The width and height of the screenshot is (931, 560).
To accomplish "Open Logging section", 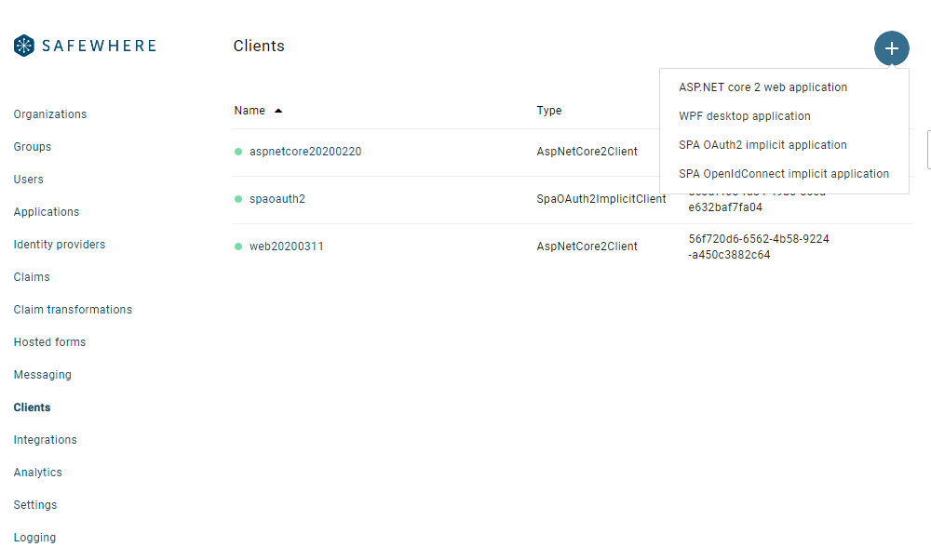I will (x=34, y=538).
